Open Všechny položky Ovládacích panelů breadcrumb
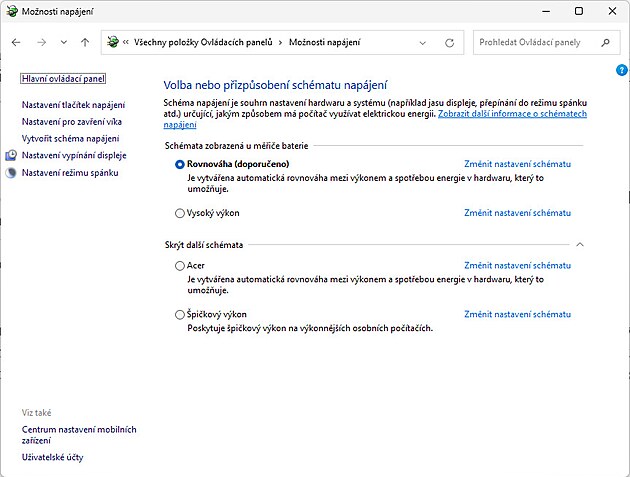 [205, 43]
